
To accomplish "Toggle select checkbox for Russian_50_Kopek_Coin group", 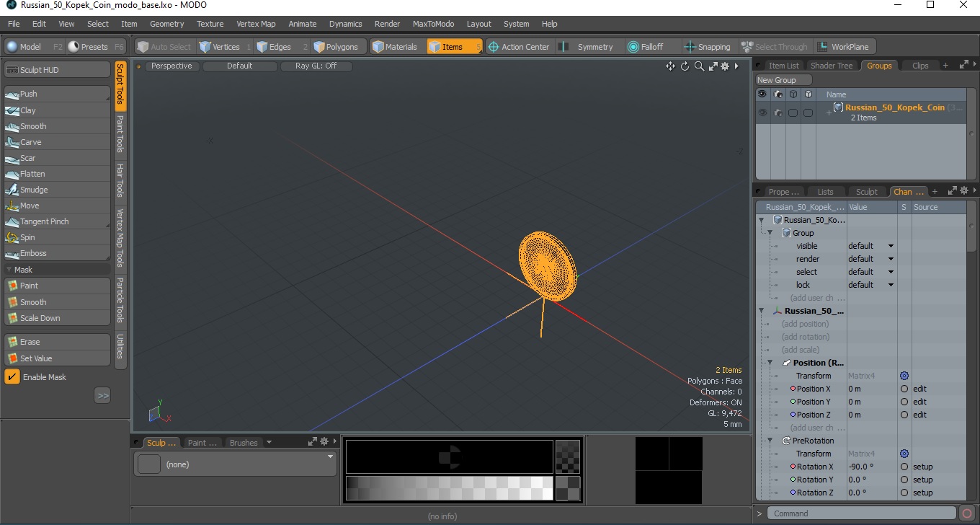I will (x=793, y=112).
